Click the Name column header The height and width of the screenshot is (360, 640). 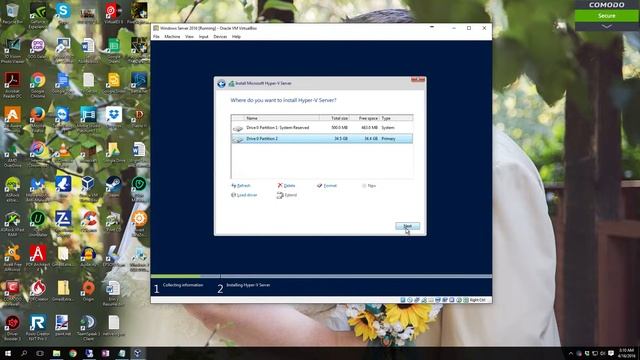click(x=282, y=118)
